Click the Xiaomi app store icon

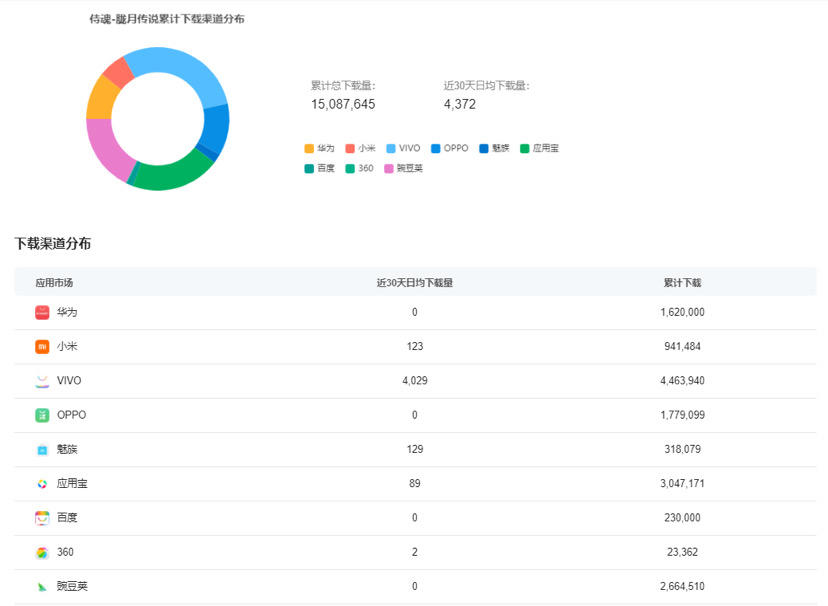[x=42, y=346]
